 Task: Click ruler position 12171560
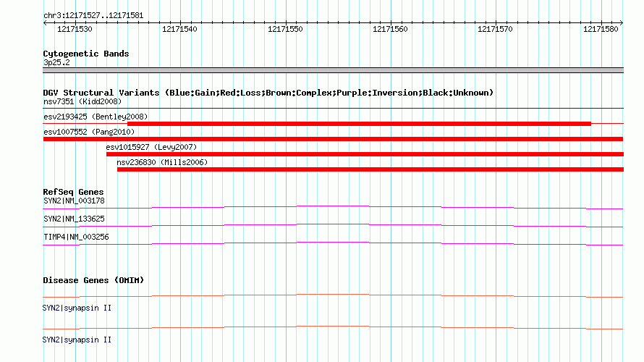point(390,29)
